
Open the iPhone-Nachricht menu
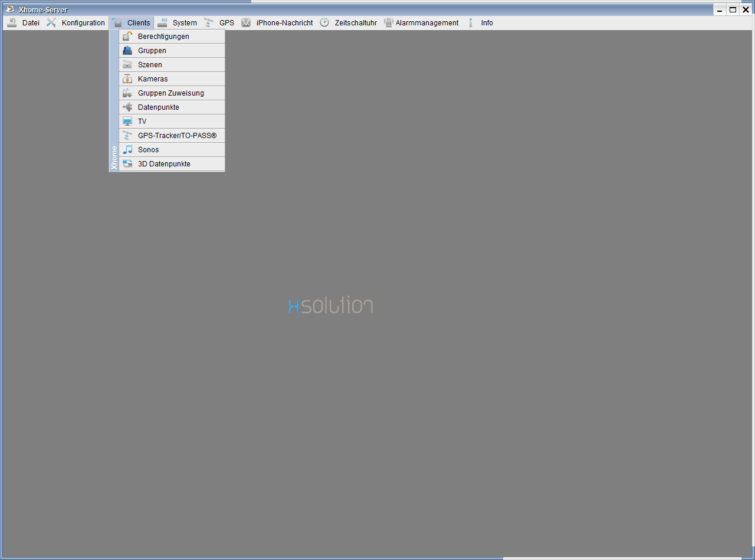(x=284, y=23)
